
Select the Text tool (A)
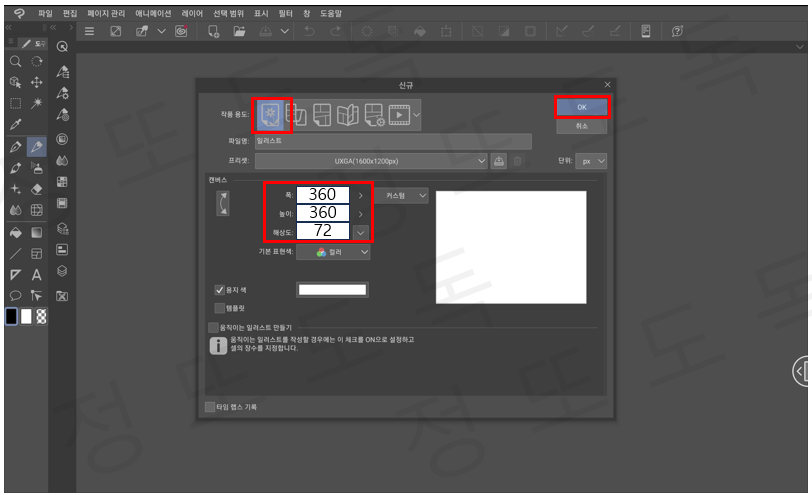(x=37, y=274)
